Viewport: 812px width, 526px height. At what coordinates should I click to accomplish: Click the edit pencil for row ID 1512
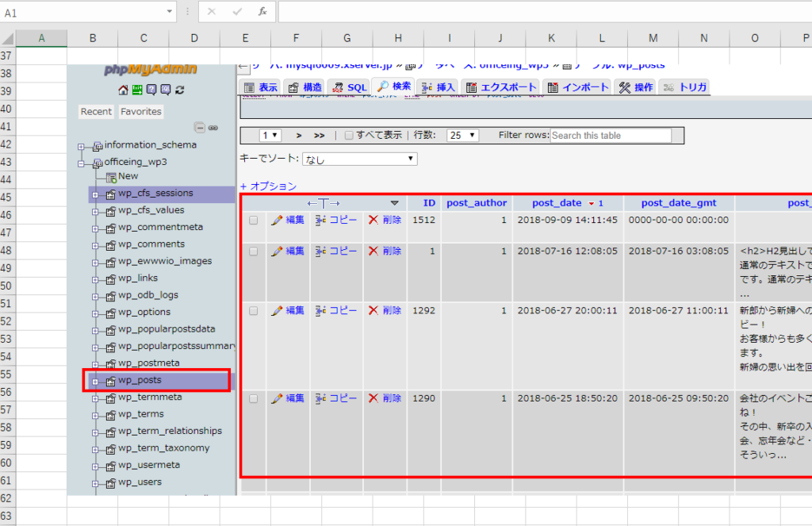tap(277, 220)
